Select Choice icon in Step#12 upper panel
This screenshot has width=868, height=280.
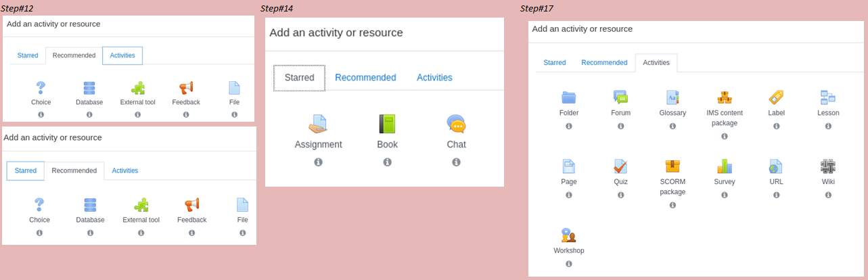[x=41, y=88]
